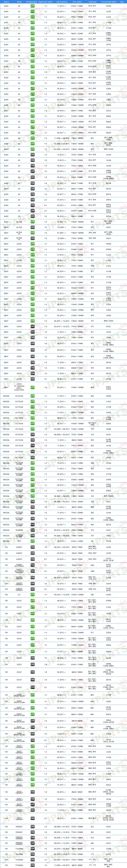Click the 'CC' model cell

pyautogui.click(x=19, y=595)
